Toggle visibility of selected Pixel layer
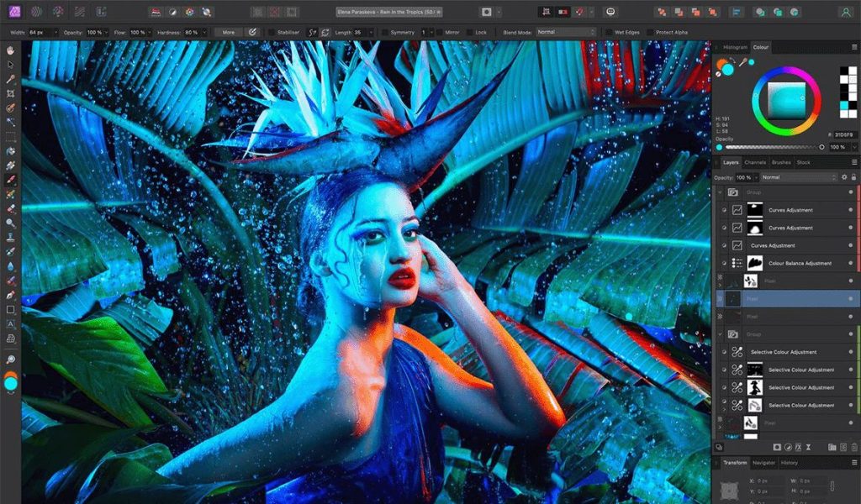861x504 pixels. point(851,299)
